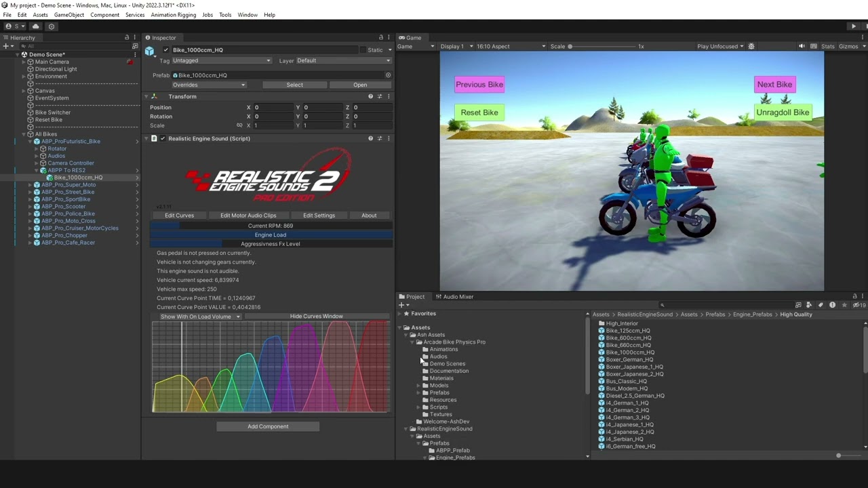This screenshot has width=868, height=488.
Task: Switch to the Audio Mixer tab
Action: coord(454,296)
